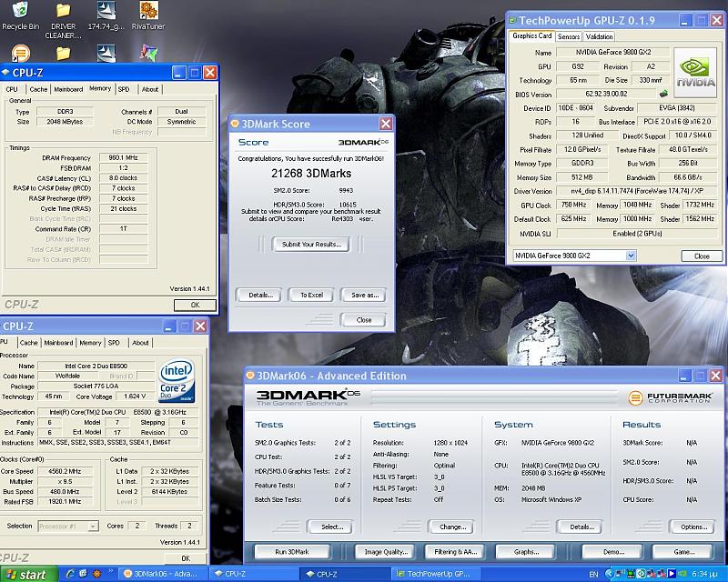Open the SPD tab in the top CPU-Z window
The width and height of the screenshot is (728, 582).
point(124,89)
